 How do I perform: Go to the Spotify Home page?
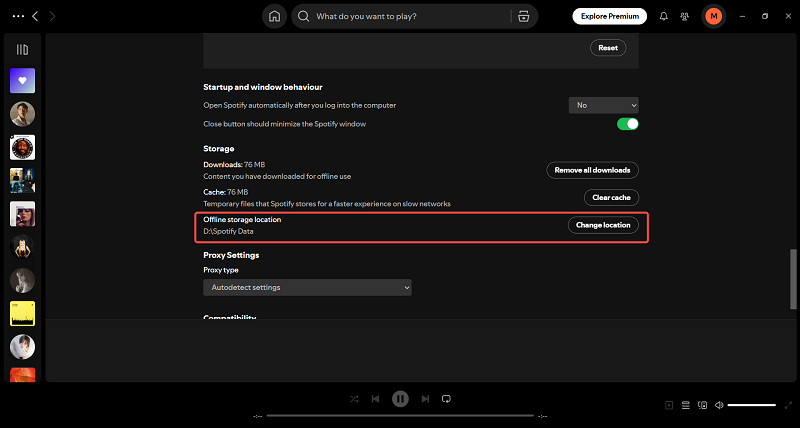pos(274,17)
